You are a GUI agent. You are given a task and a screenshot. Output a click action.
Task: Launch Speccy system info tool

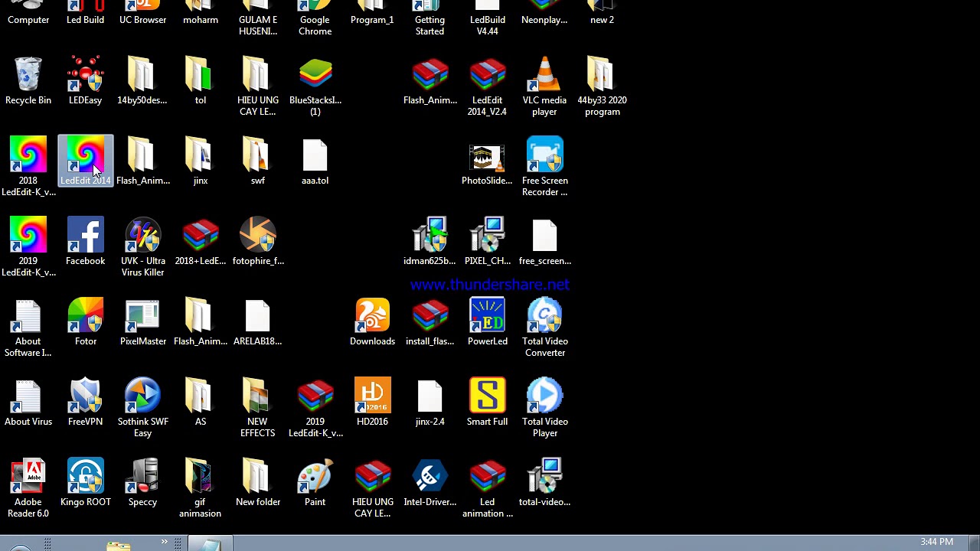coord(142,483)
